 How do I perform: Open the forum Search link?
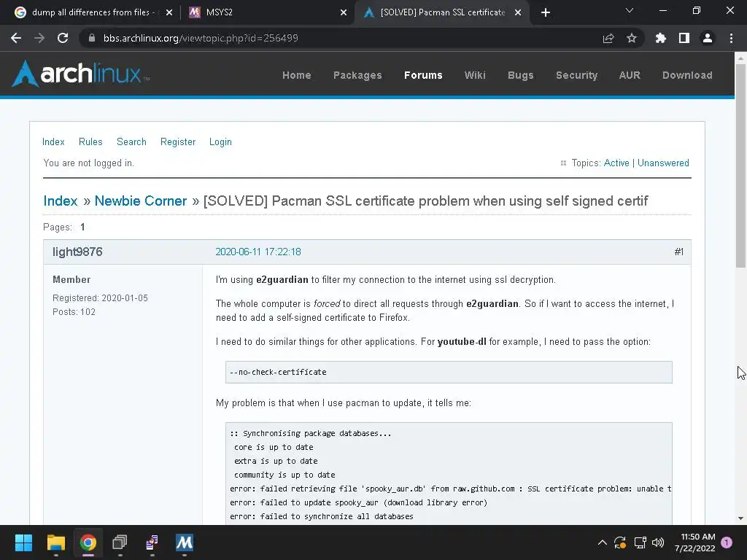[x=131, y=142]
